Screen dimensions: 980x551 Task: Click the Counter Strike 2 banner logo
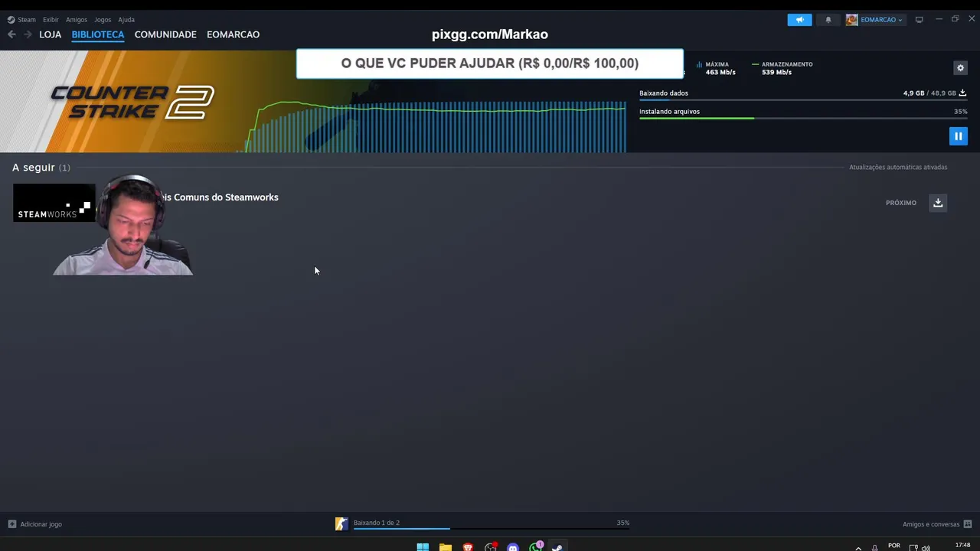tap(132, 102)
